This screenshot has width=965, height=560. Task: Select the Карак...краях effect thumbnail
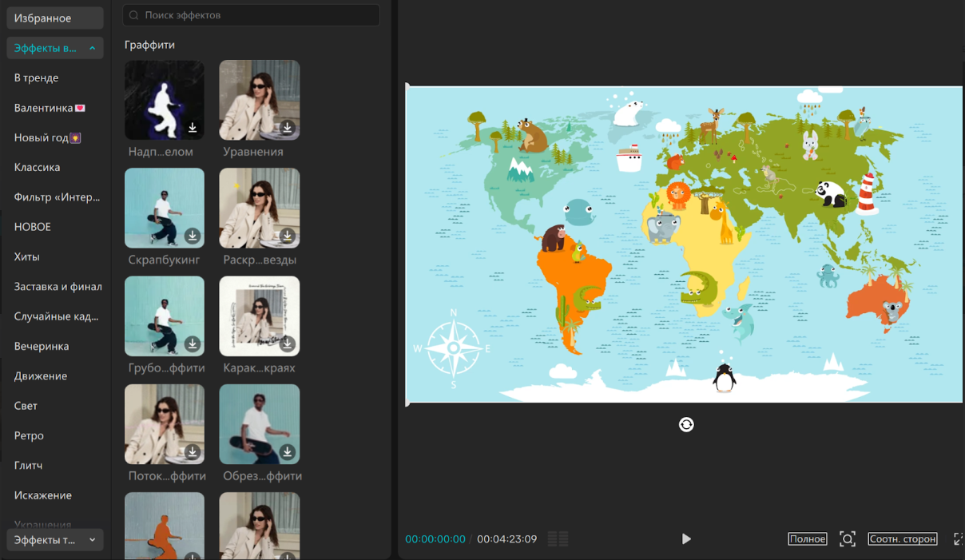[260, 316]
